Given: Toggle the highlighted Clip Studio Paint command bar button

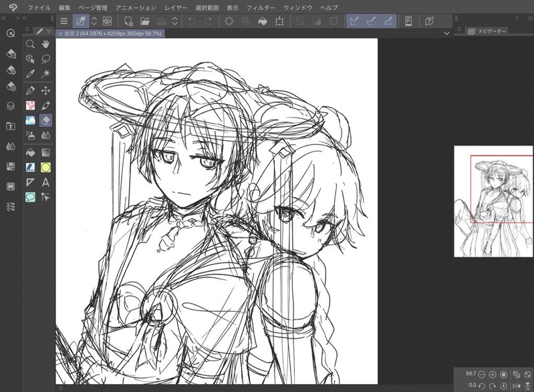Looking at the screenshot, I should pos(81,21).
